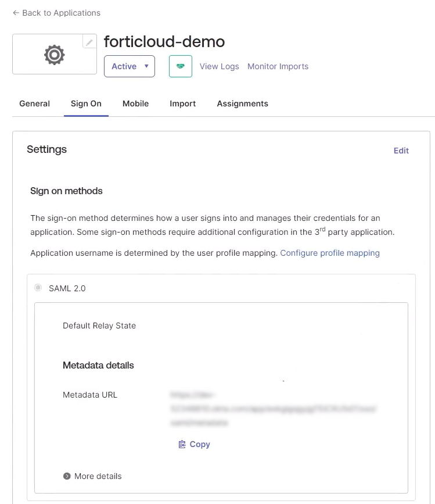Click the blurred Metadata URL text
The image size is (435, 504).
point(273,409)
